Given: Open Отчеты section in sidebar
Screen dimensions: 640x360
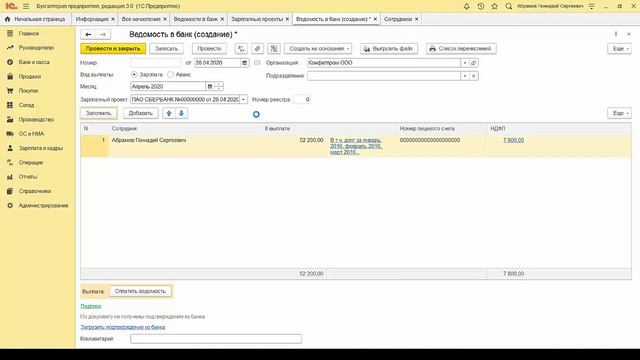Looking at the screenshot, I should pyautogui.click(x=28, y=177).
